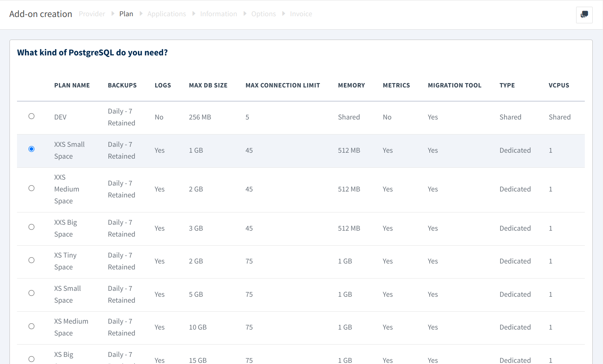This screenshot has height=364, width=603.
Task: Click the XS Tiny Space plan name
Action: [x=65, y=261]
